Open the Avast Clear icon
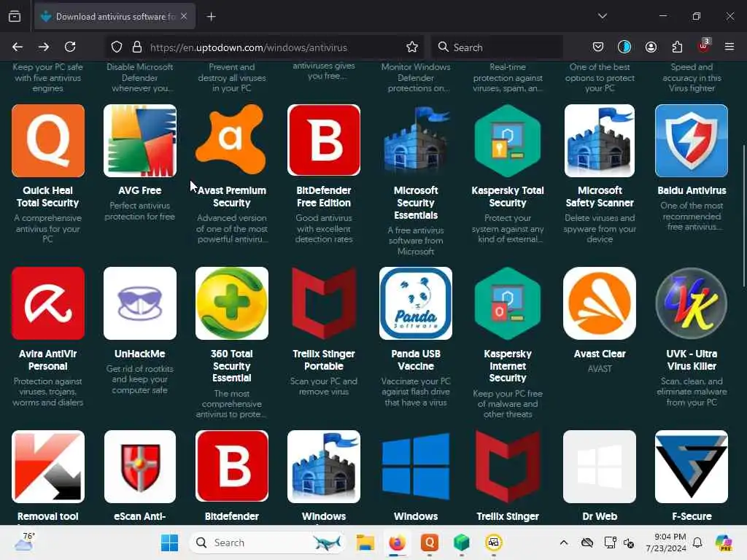Viewport: 747px width, 560px height. click(600, 303)
